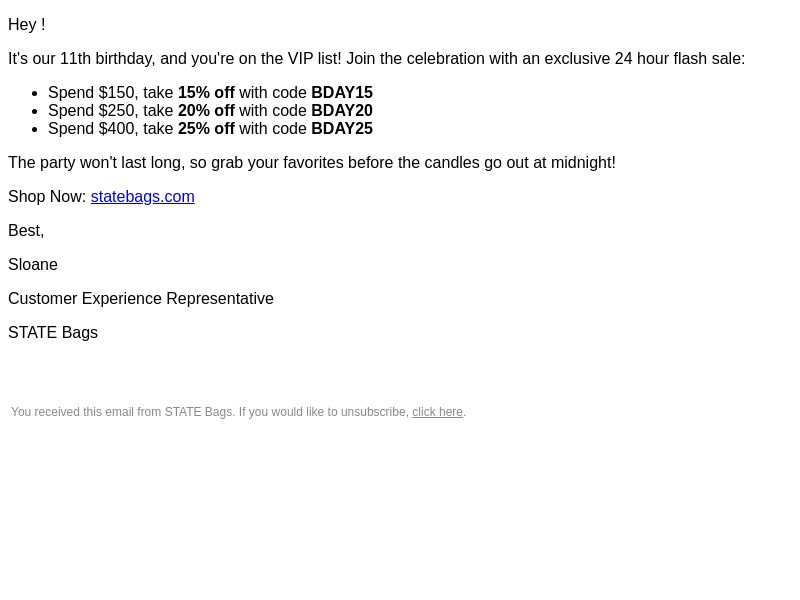Click 'Customer Experience Representative' title line
The image size is (800, 600).
(141, 298)
